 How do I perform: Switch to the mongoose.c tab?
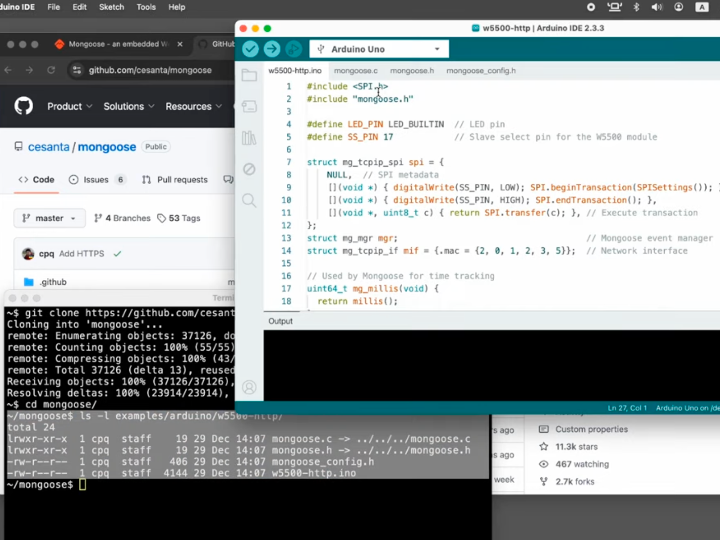pyautogui.click(x=355, y=71)
